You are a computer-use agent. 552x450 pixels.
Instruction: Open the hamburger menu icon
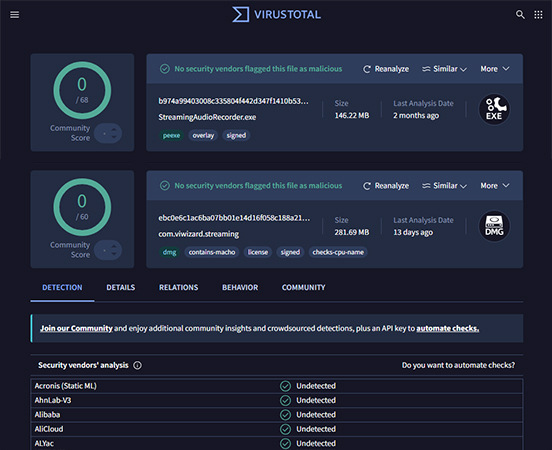pyautogui.click(x=14, y=14)
